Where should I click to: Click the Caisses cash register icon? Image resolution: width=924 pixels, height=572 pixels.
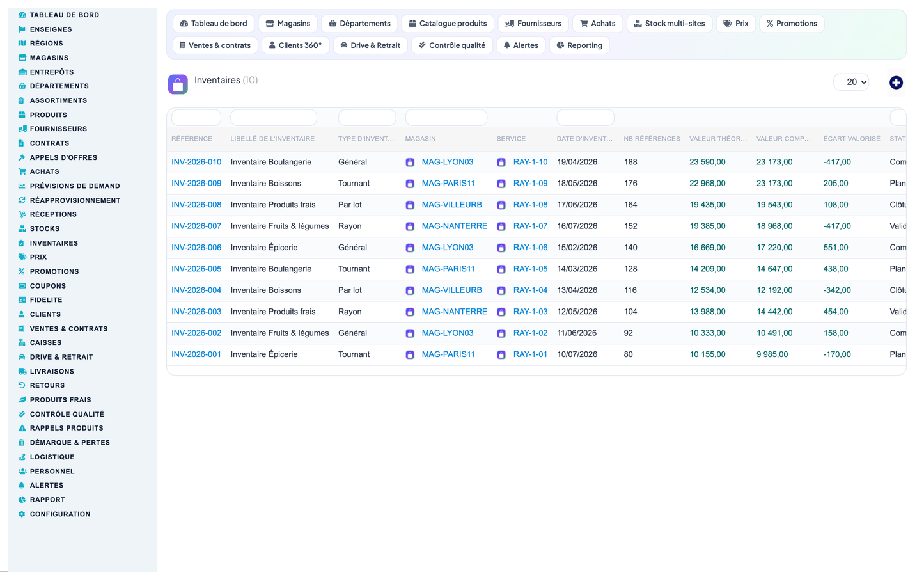click(22, 343)
